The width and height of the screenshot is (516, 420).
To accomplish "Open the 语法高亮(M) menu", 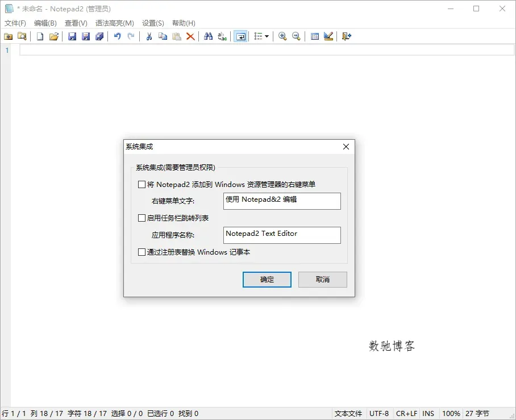I will [115, 23].
